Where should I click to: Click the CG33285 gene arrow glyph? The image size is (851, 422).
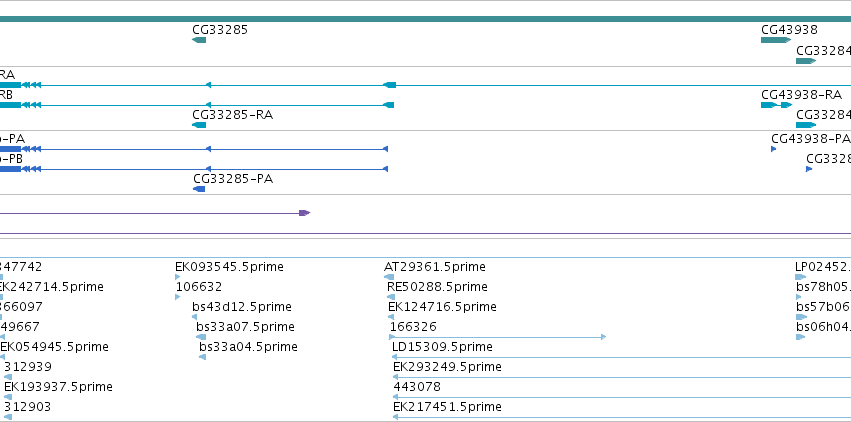click(x=199, y=40)
